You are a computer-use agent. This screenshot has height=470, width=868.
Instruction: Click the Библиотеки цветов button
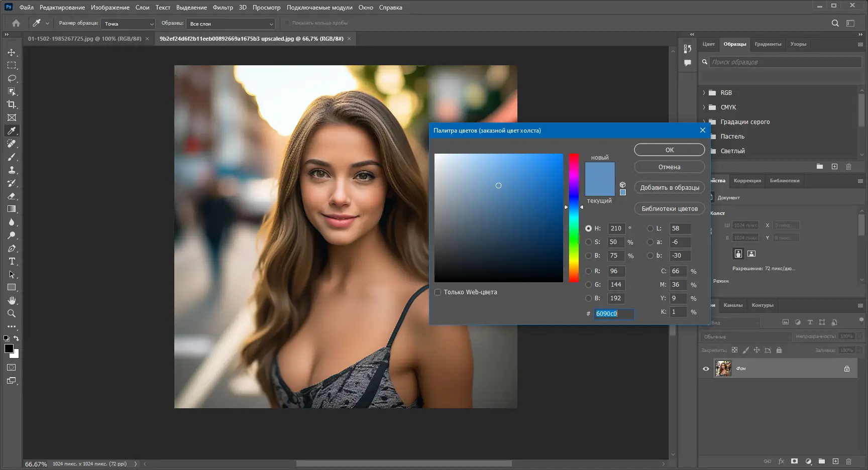point(669,208)
